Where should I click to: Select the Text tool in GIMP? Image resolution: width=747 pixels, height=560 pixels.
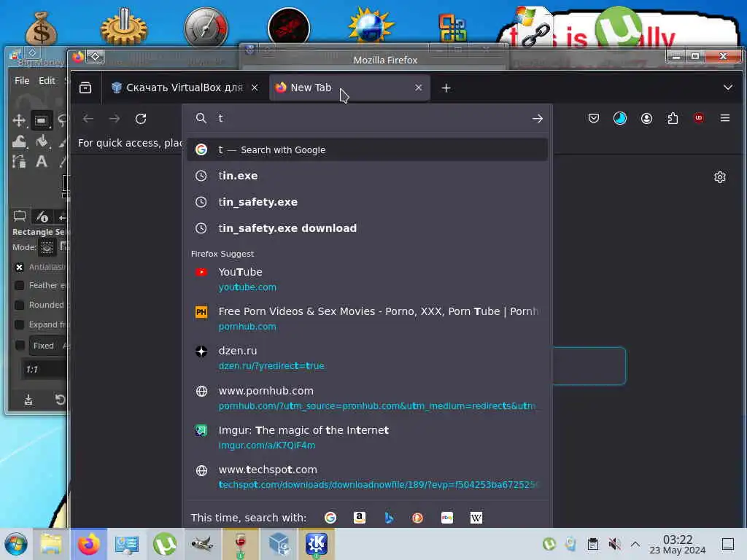point(42,162)
